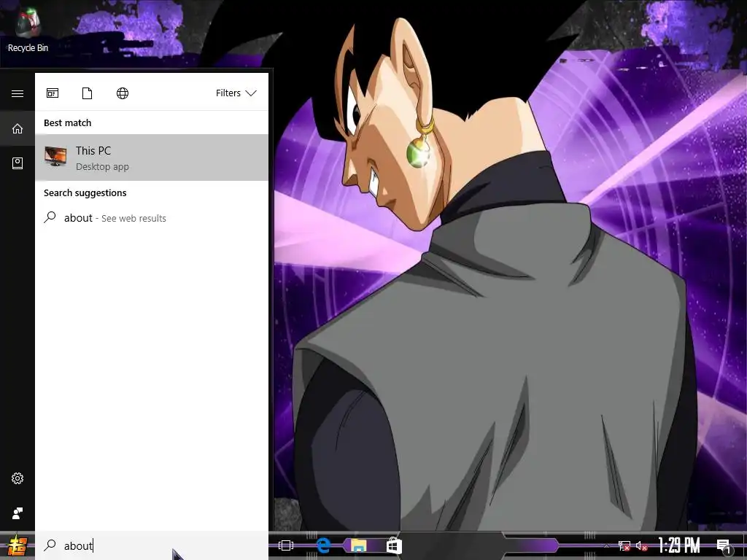
Task: Open the Feedback icon in sidebar
Action: [18, 513]
